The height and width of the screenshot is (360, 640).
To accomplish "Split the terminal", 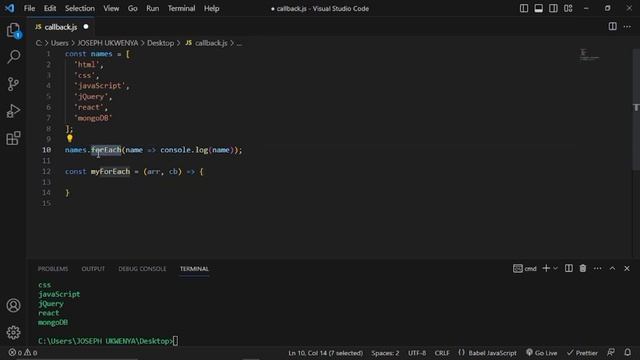I will click(x=568, y=268).
